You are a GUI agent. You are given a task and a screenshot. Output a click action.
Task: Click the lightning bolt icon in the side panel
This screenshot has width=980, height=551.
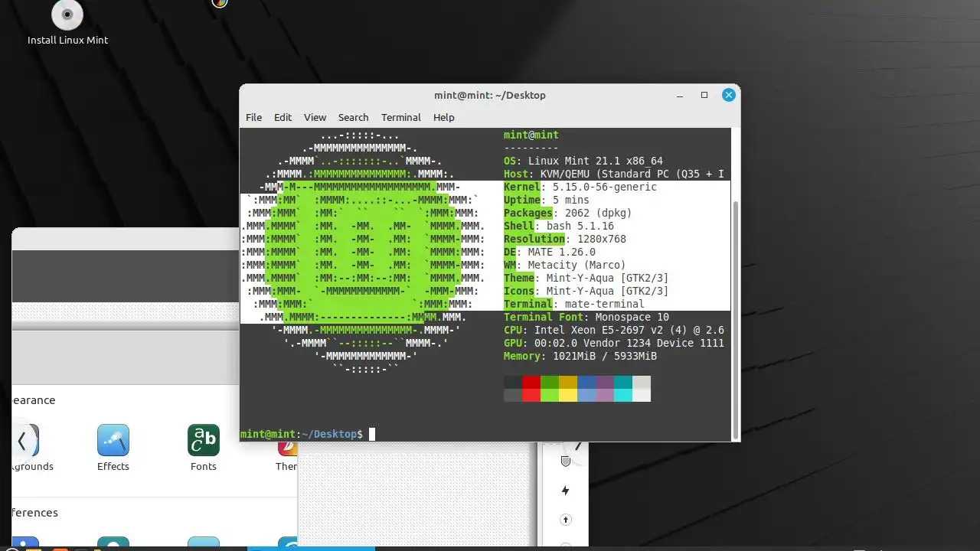(x=566, y=491)
